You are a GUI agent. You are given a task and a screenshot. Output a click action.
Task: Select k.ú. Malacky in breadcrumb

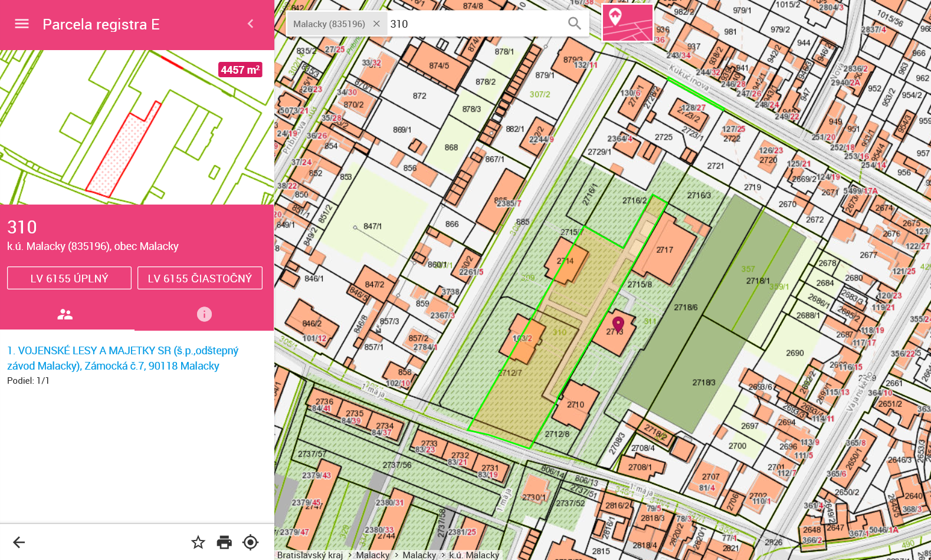474,555
